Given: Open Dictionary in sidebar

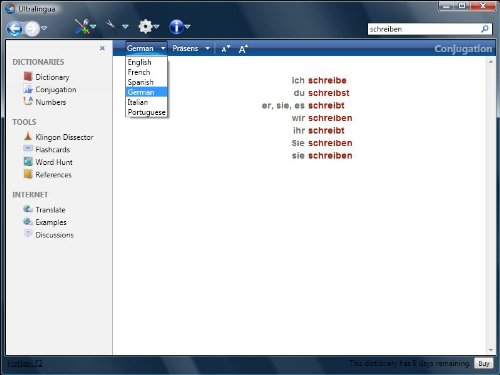Looking at the screenshot, I should [x=52, y=77].
